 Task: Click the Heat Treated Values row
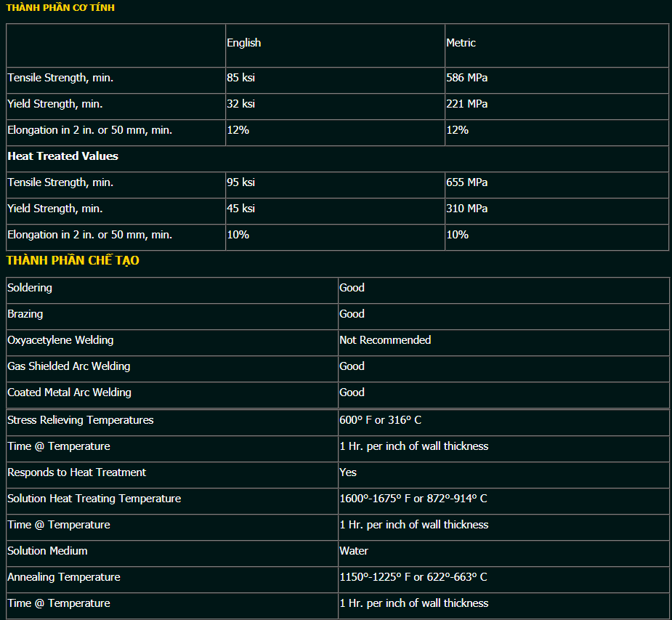(x=62, y=156)
